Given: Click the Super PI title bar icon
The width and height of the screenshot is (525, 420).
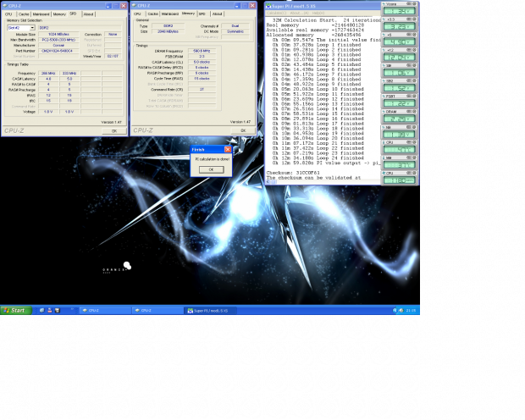Looking at the screenshot, I should (x=269, y=4).
